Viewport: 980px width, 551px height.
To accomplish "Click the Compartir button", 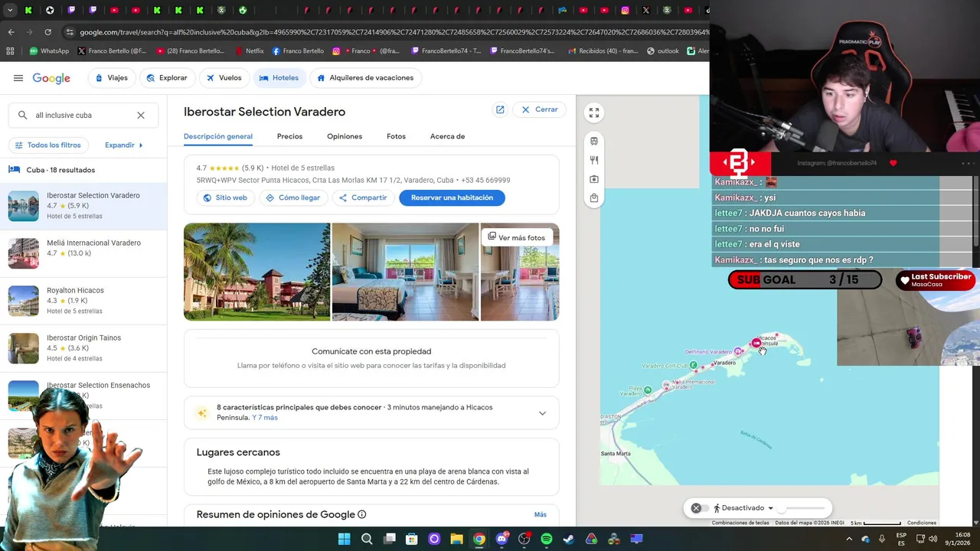I will [363, 197].
